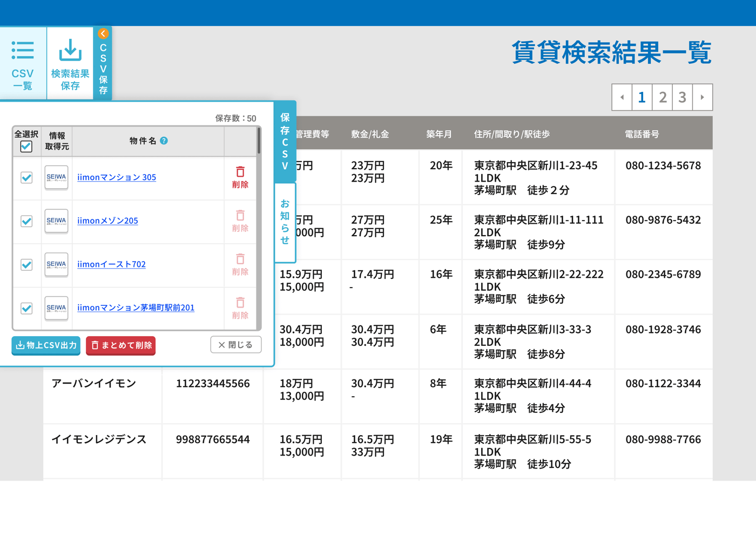Image resolution: width=756 pixels, height=534 pixels.
Task: Click the 電話番号 column header
Action: [642, 134]
